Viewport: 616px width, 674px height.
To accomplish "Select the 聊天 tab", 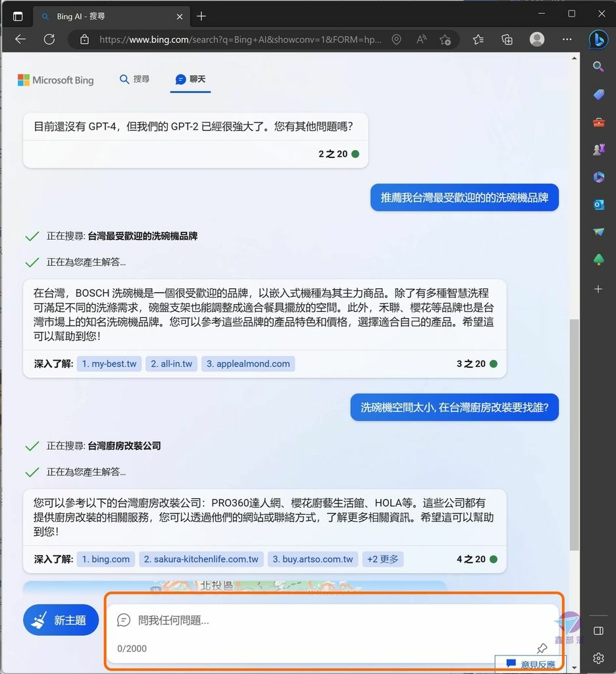I will [x=190, y=79].
